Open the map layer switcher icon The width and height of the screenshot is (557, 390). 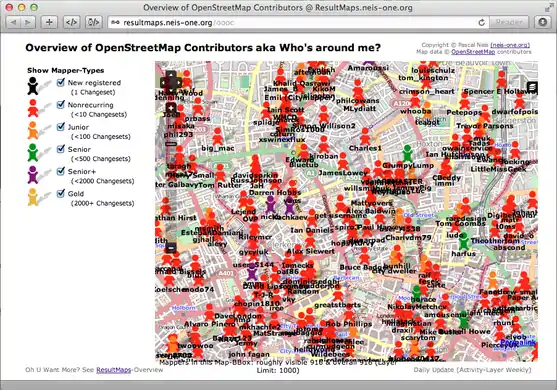point(532,87)
